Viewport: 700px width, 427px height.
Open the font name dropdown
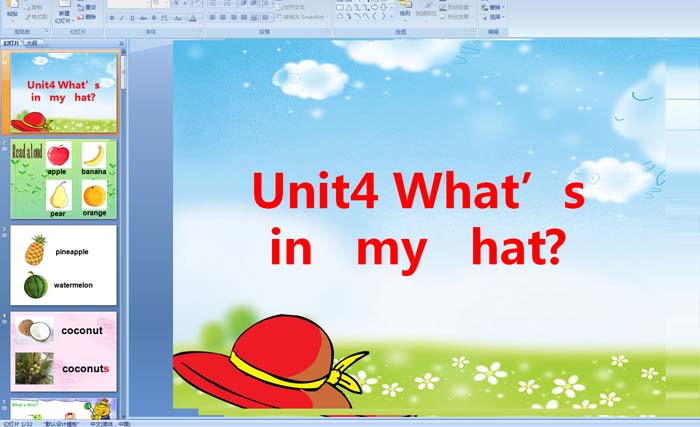click(148, 3)
